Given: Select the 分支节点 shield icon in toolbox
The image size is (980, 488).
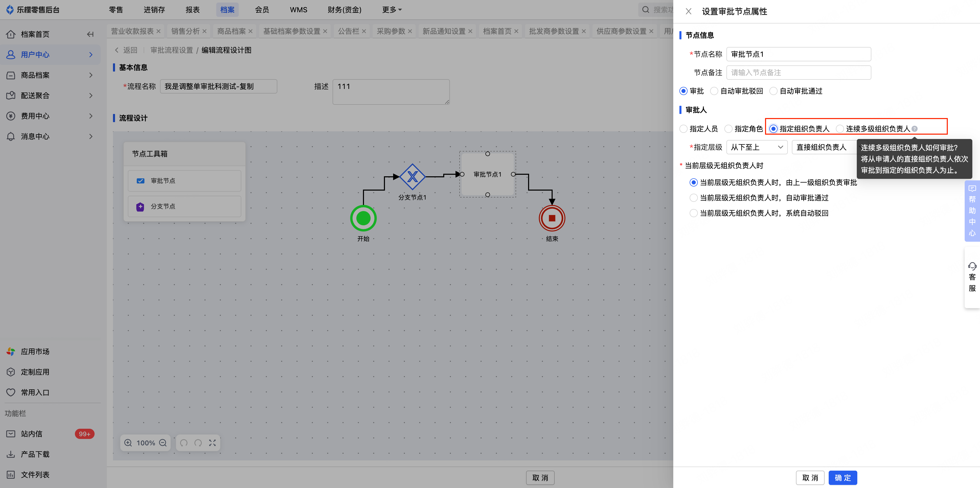Looking at the screenshot, I should point(140,206).
